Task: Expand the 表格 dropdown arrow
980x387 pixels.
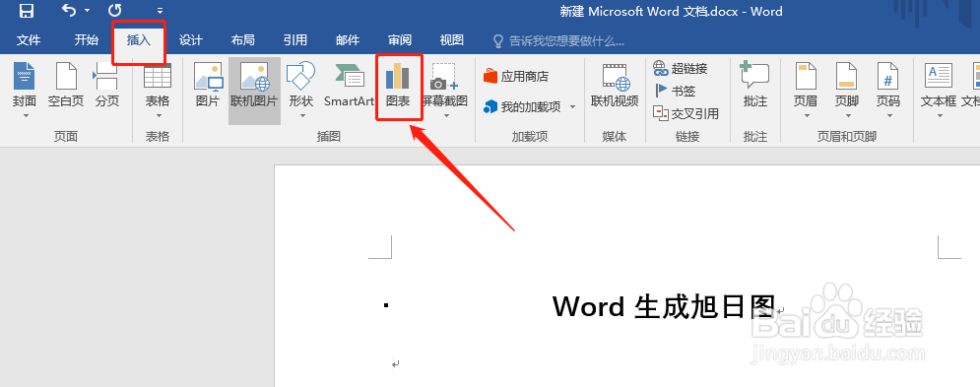Action: (158, 115)
